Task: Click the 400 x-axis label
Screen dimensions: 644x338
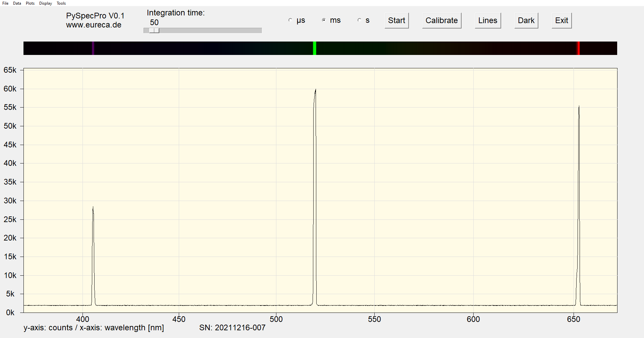Action: point(83,319)
